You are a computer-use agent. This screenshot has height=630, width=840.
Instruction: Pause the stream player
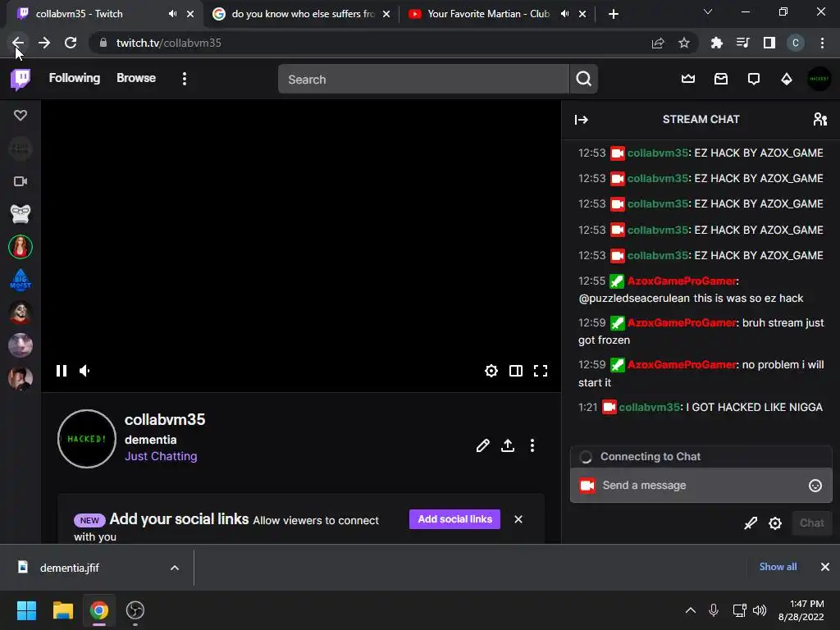pyautogui.click(x=62, y=371)
